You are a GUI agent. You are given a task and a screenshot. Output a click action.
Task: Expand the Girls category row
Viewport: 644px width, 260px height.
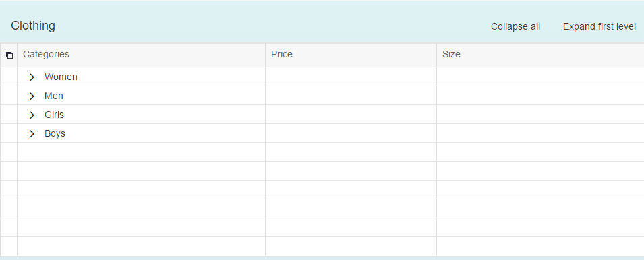pyautogui.click(x=32, y=115)
